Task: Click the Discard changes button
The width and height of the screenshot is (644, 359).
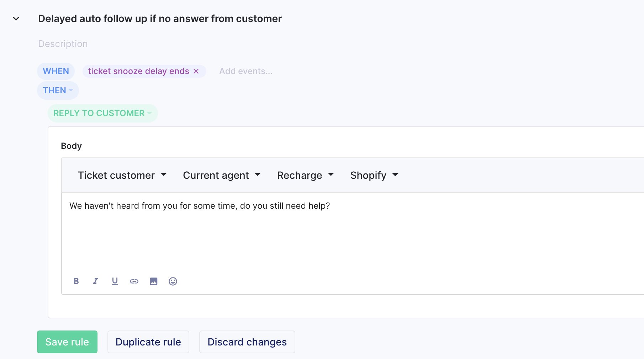Action: (x=247, y=342)
